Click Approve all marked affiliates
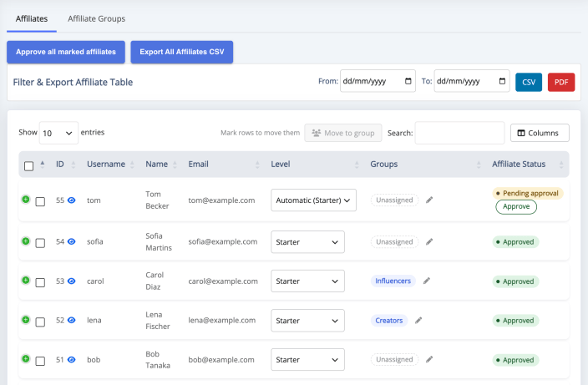Viewport: 588px width, 385px height. point(66,52)
